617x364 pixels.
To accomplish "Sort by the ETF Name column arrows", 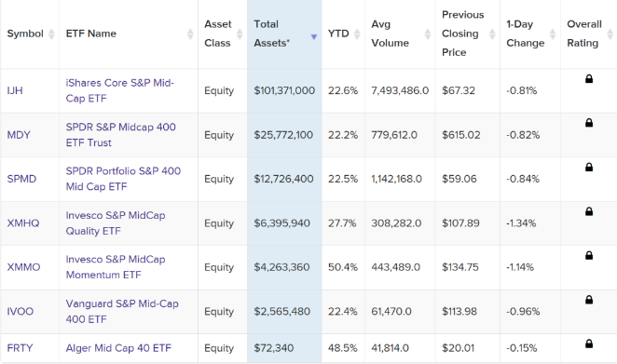I will click(x=190, y=34).
